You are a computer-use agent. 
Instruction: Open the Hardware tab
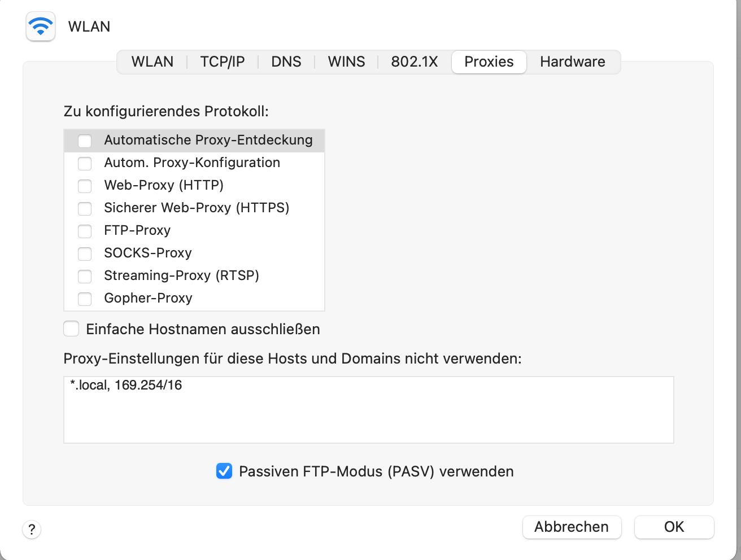573,62
